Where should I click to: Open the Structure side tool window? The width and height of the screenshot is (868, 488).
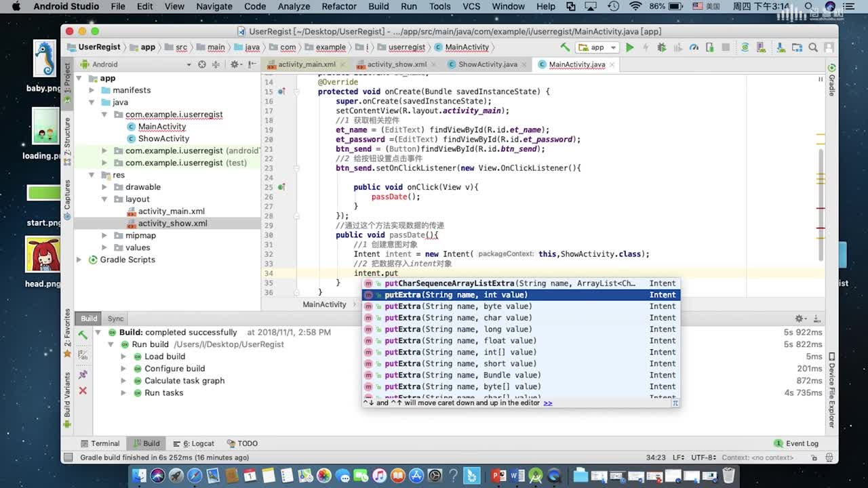67,141
